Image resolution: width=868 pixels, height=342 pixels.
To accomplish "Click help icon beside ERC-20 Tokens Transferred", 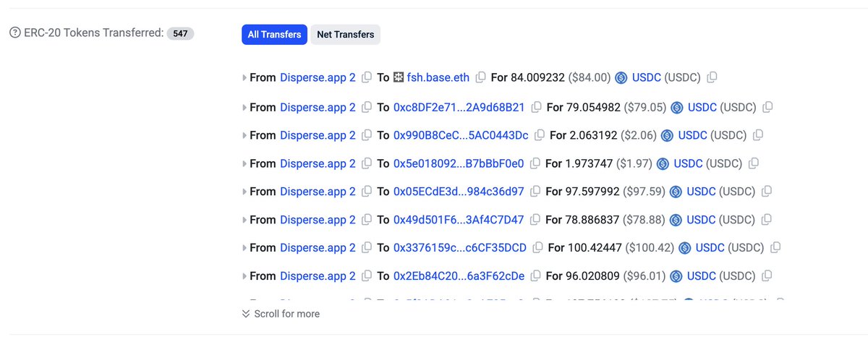I will point(14,33).
